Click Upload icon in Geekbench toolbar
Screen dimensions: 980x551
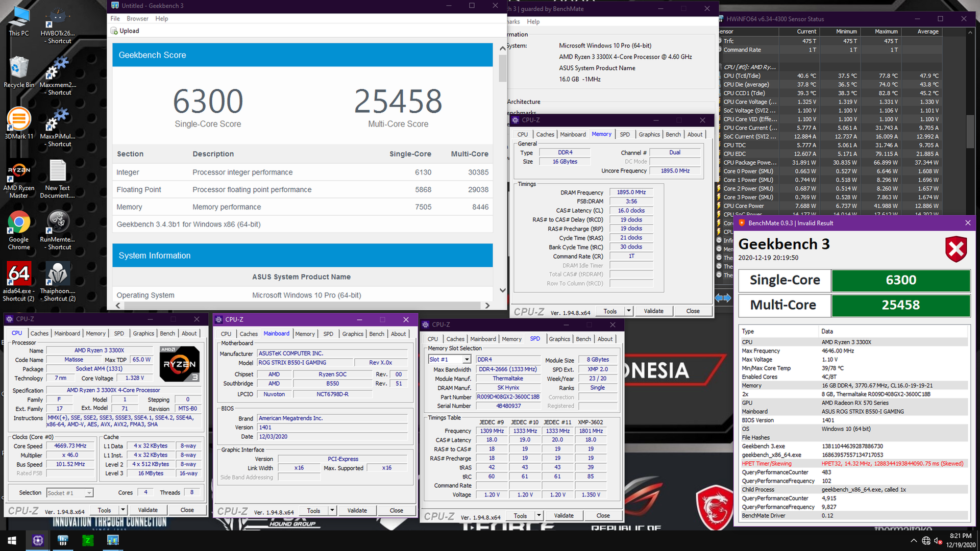[x=114, y=31]
